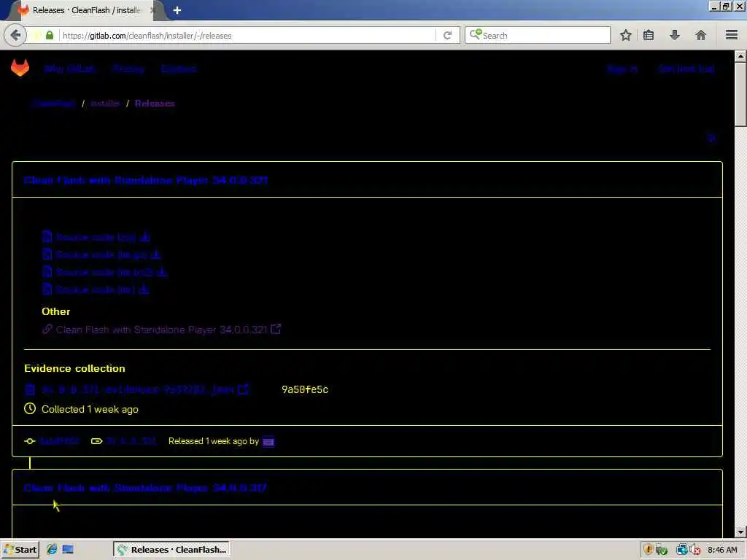Click the download arrow icon for tar.gz

[156, 254]
